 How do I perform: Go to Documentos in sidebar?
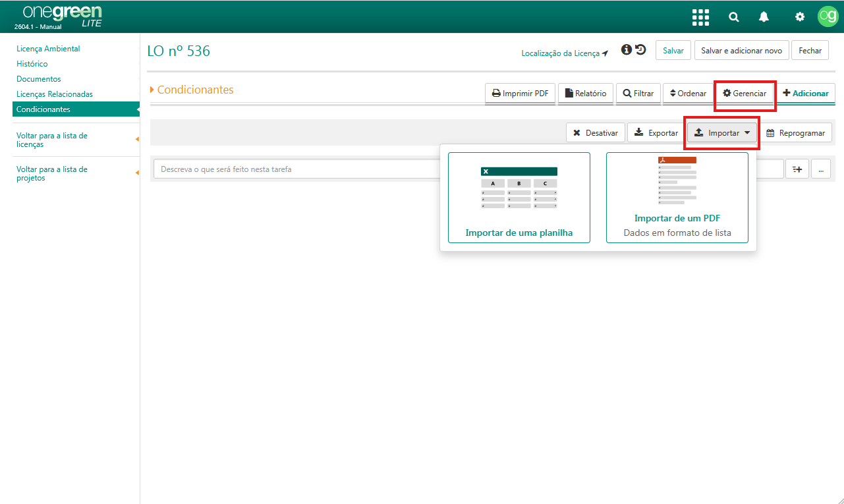39,79
